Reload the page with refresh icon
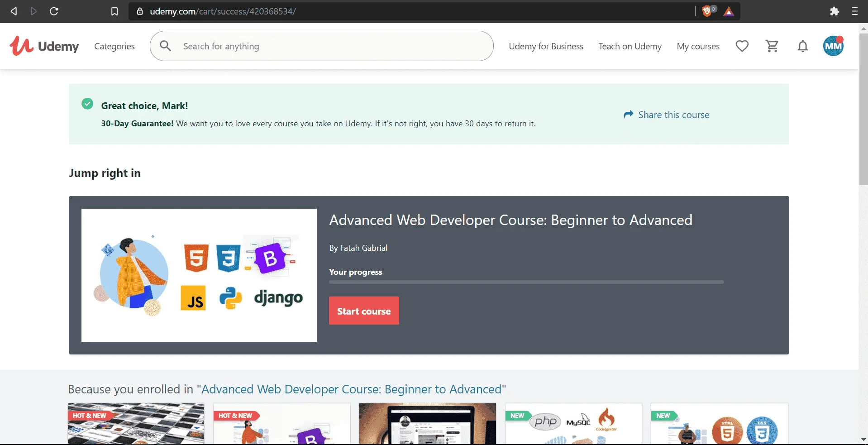868x445 pixels. [x=54, y=11]
